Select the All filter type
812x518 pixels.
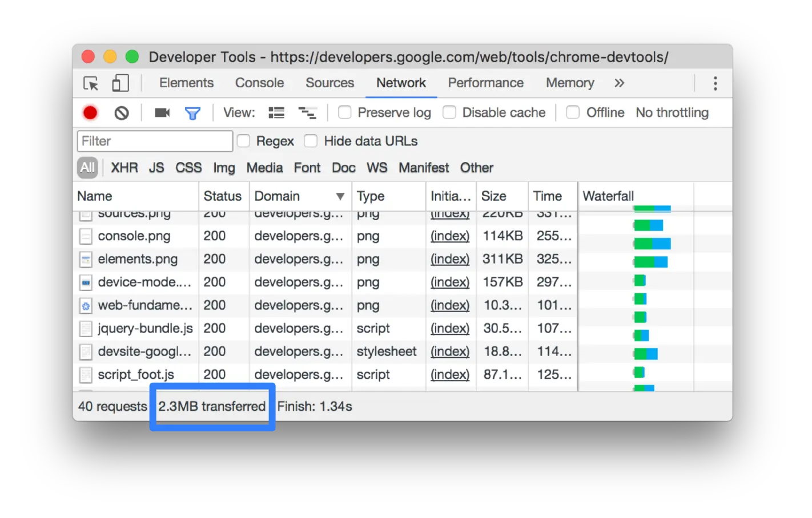87,168
